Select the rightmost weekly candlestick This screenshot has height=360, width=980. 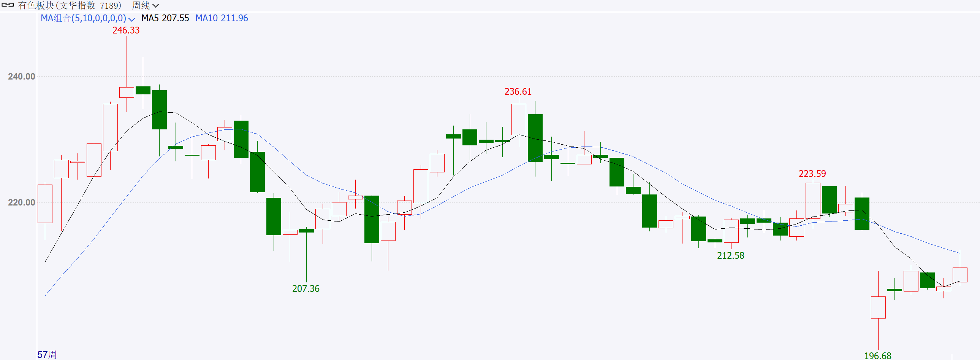(959, 275)
